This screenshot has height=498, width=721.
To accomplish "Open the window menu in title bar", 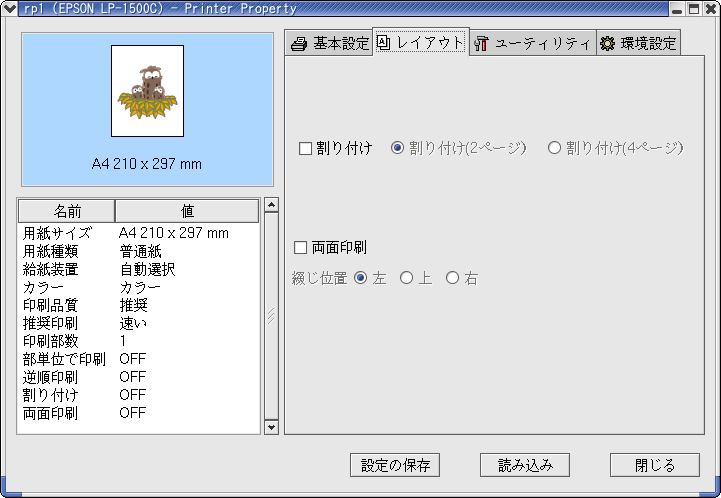I will [x=9, y=8].
